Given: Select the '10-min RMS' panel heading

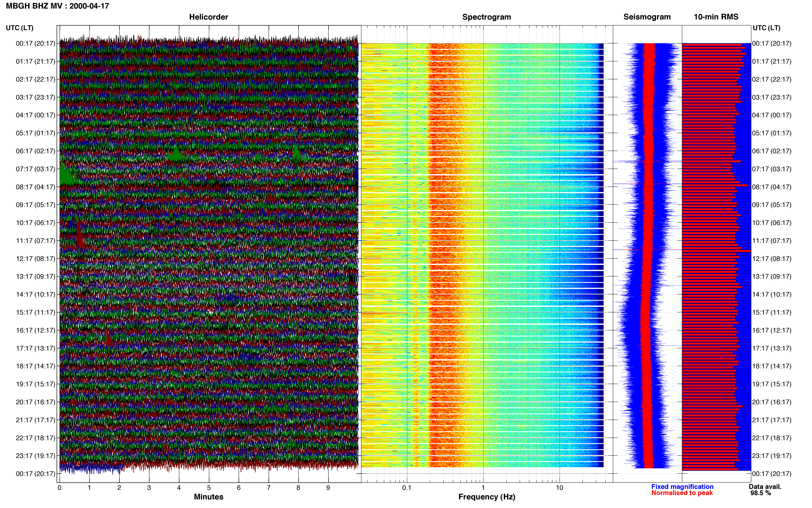Looking at the screenshot, I should click(716, 17).
